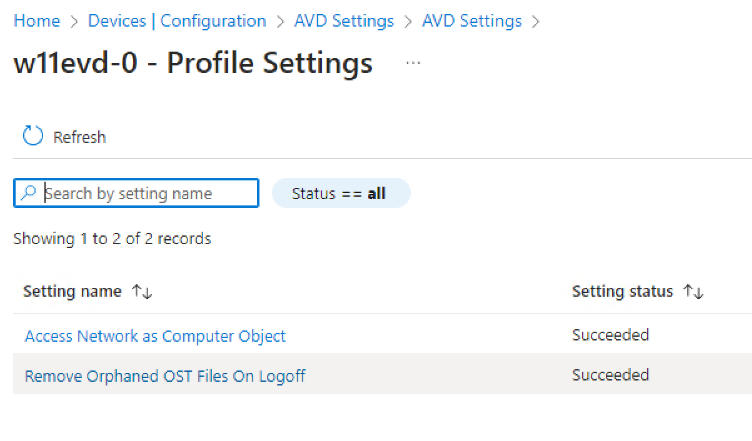Navigate to Devices | Configuration breadcrumb
Image resolution: width=752 pixels, height=441 pixels.
tap(177, 21)
